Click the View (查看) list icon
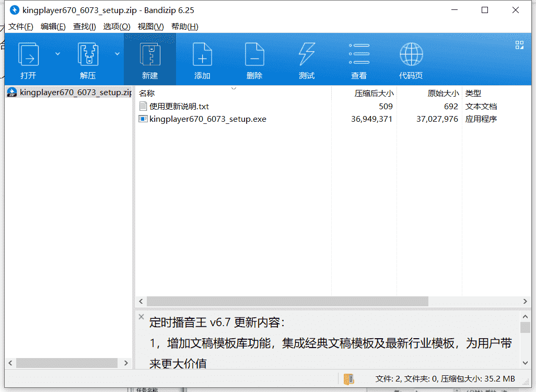Screen dimensions: 536x392 pos(359,54)
